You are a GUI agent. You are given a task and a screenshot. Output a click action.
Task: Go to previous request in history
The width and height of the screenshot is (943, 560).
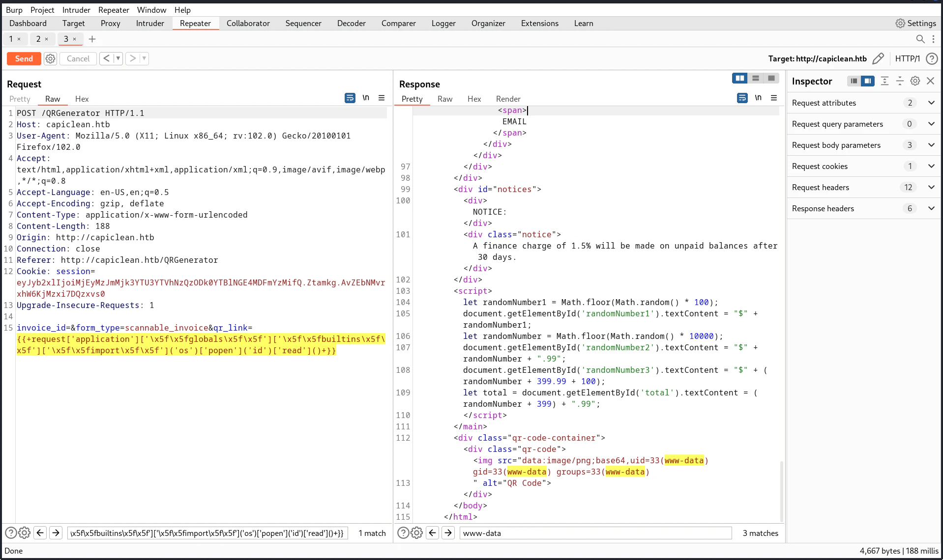[x=106, y=58]
